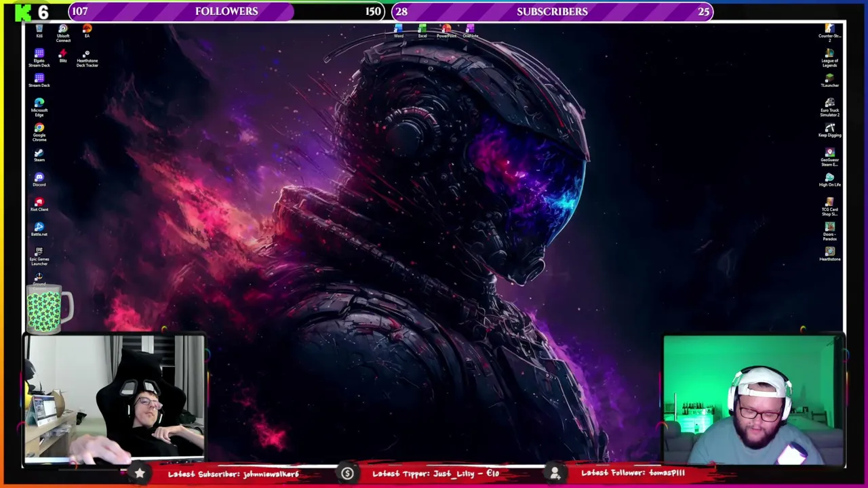The image size is (868, 488).
Task: Open the EA app desktop shortcut
Action: coord(87,30)
